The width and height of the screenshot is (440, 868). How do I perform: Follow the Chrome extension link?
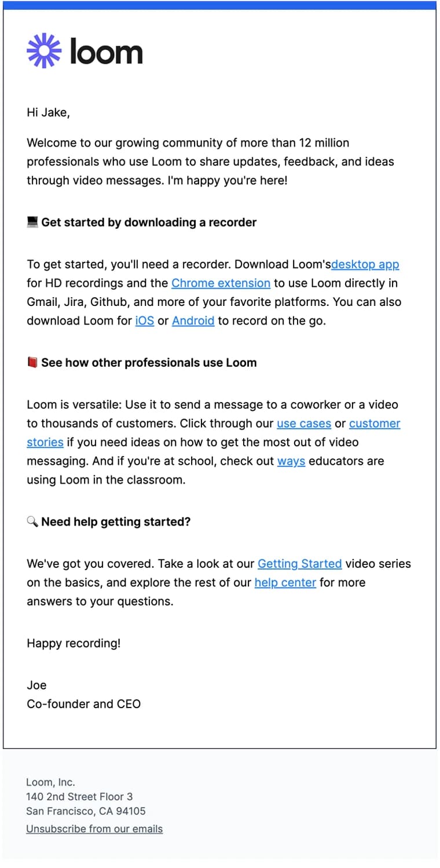point(221,283)
